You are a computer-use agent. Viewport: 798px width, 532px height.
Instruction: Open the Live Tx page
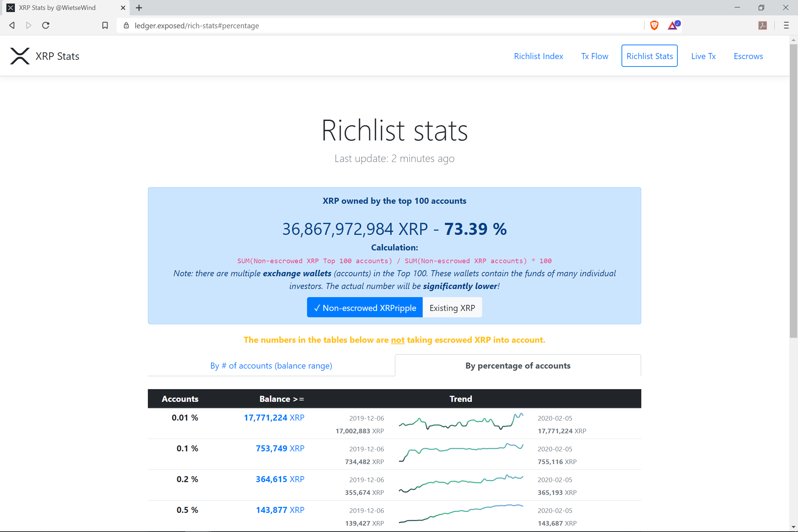pos(703,56)
